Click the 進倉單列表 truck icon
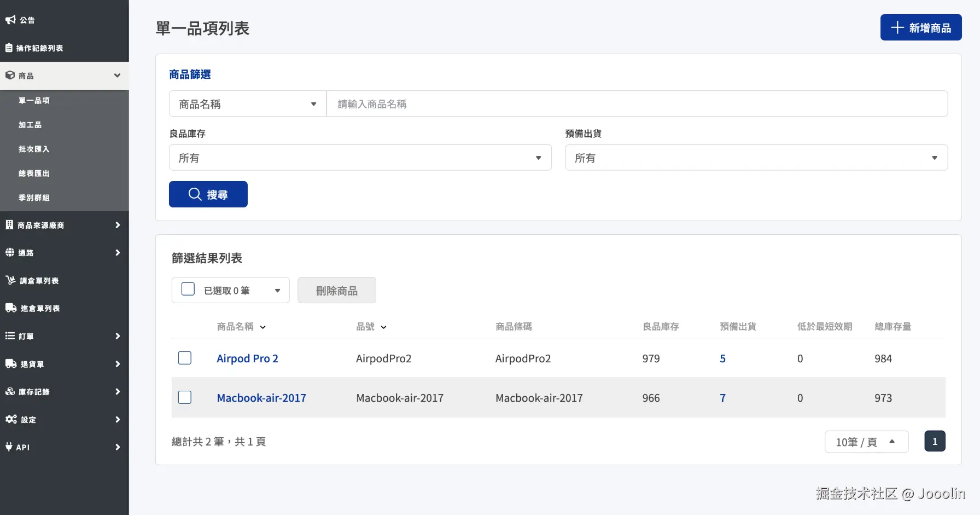 coord(11,308)
